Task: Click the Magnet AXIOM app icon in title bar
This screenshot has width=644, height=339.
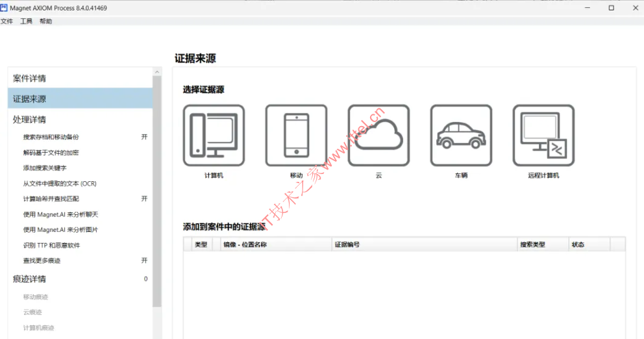Action: point(5,8)
